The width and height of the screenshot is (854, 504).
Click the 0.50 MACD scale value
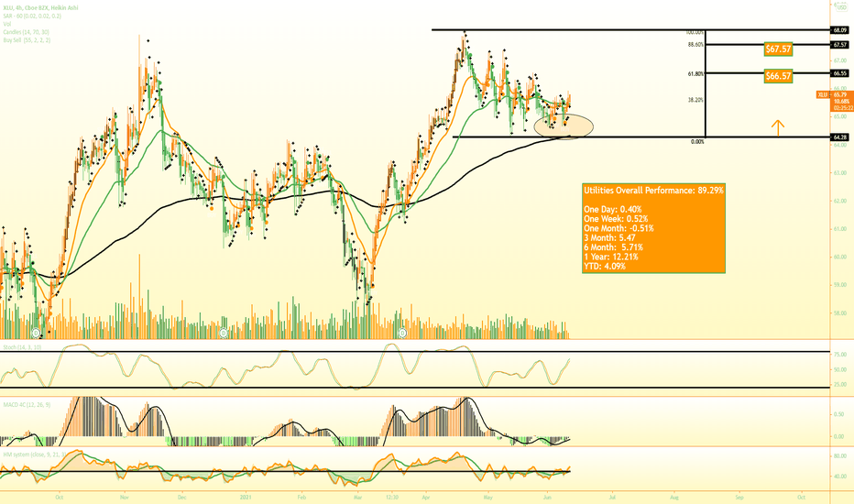[x=840, y=414]
